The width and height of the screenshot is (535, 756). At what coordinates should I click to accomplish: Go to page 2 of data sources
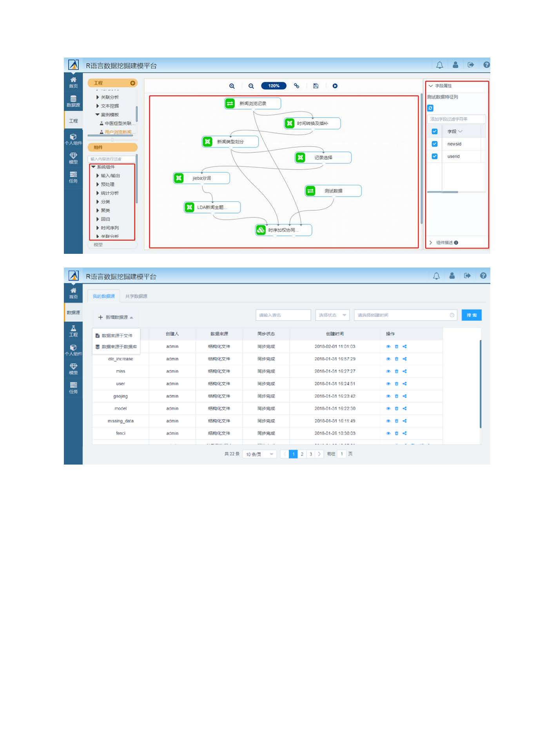point(302,454)
